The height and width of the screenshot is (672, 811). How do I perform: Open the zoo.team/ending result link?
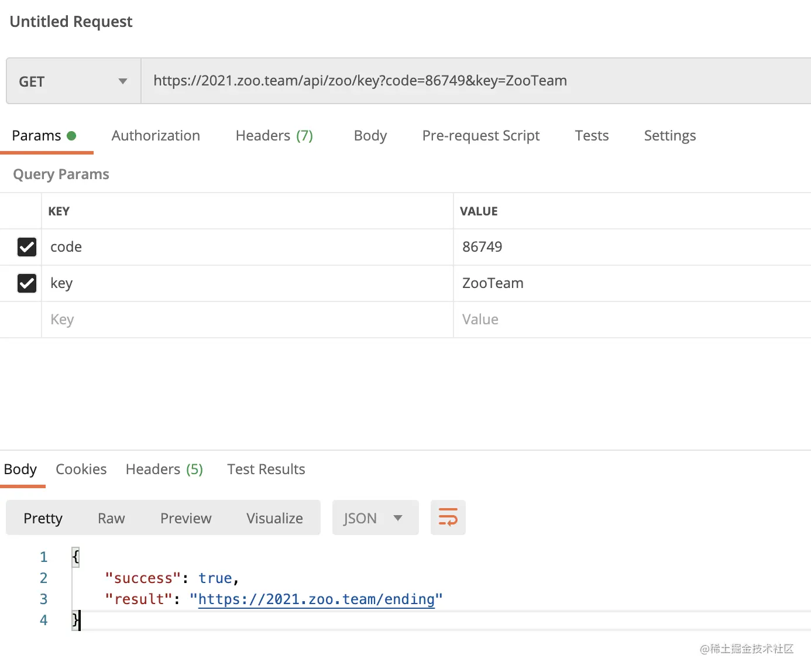tap(316, 599)
